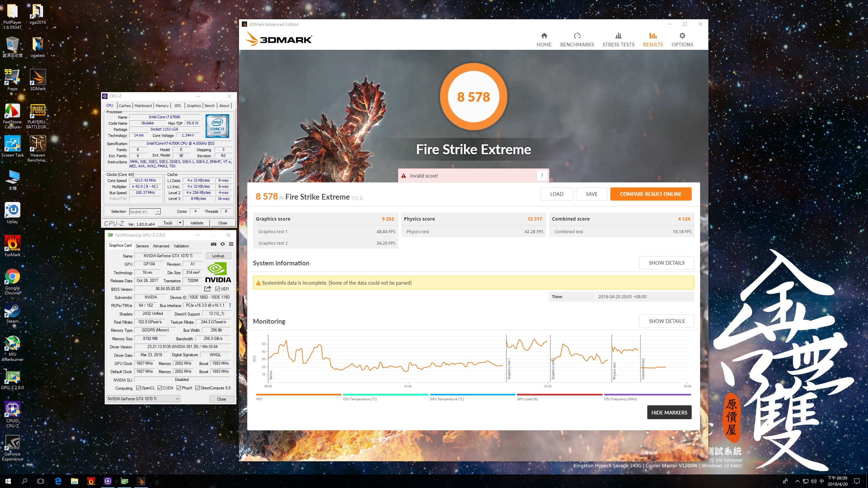Select the orange FPS legend bar
Viewport: 868px width, 488px height.
pyautogui.click(x=299, y=395)
